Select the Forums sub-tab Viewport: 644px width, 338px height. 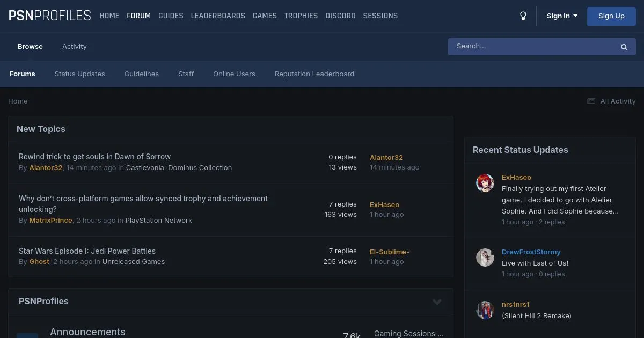pos(23,74)
